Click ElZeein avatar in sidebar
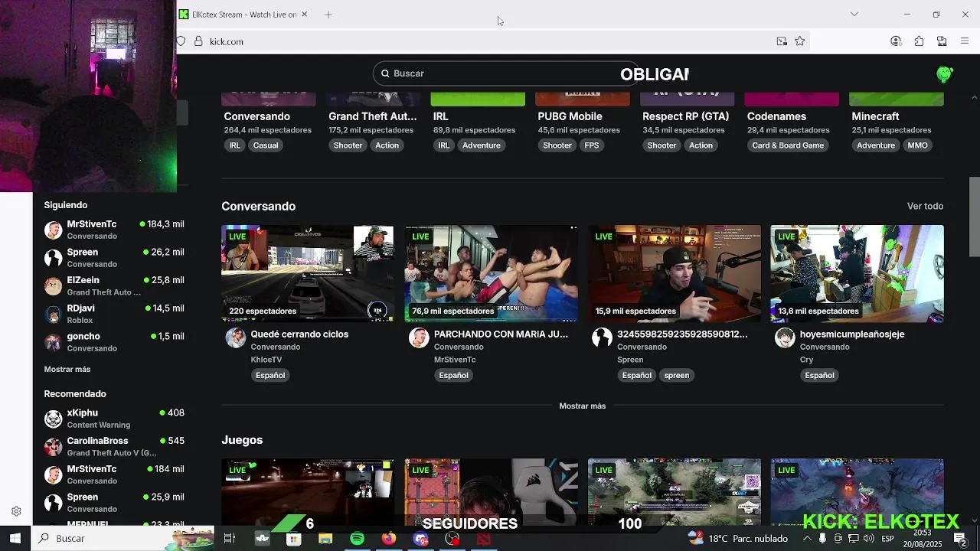Image resolution: width=980 pixels, height=551 pixels. coord(53,286)
